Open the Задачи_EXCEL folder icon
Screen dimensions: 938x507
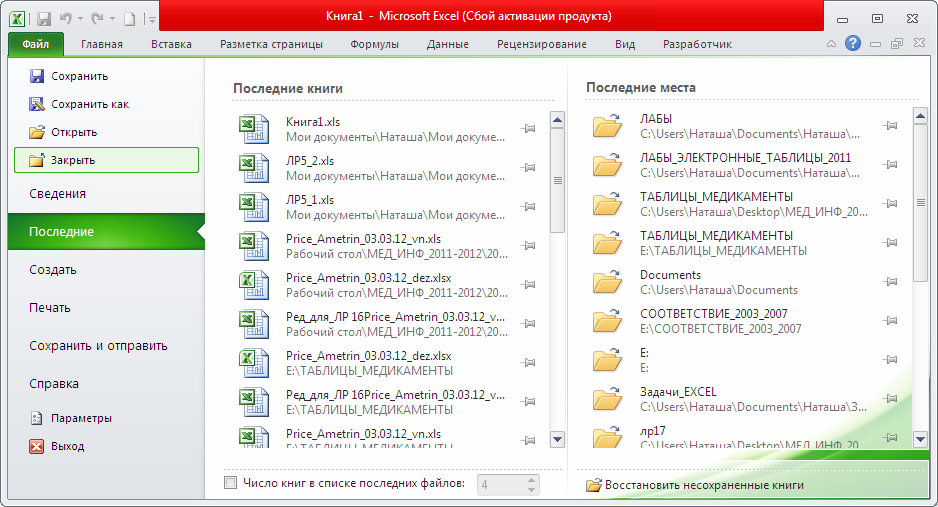click(x=607, y=398)
